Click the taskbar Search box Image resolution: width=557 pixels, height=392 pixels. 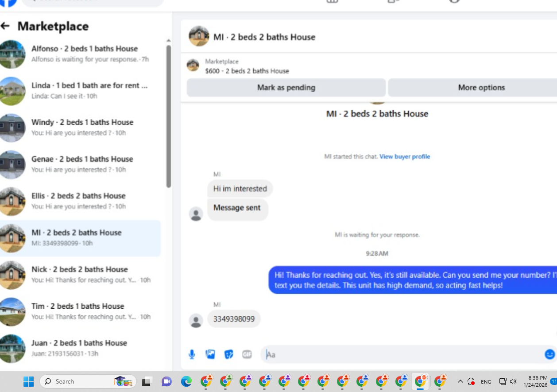tap(88, 381)
